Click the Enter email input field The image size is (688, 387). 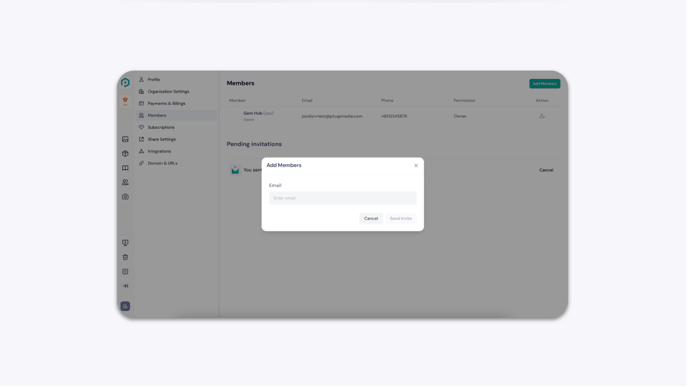click(342, 198)
